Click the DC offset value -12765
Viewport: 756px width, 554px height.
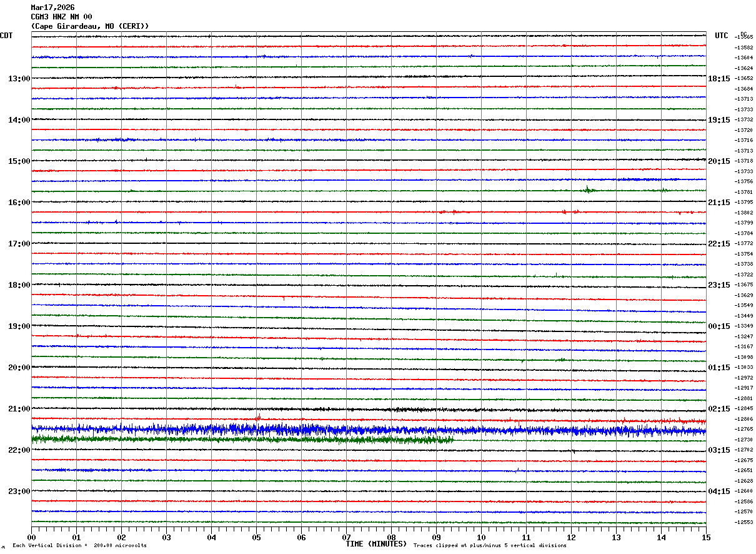point(744,430)
